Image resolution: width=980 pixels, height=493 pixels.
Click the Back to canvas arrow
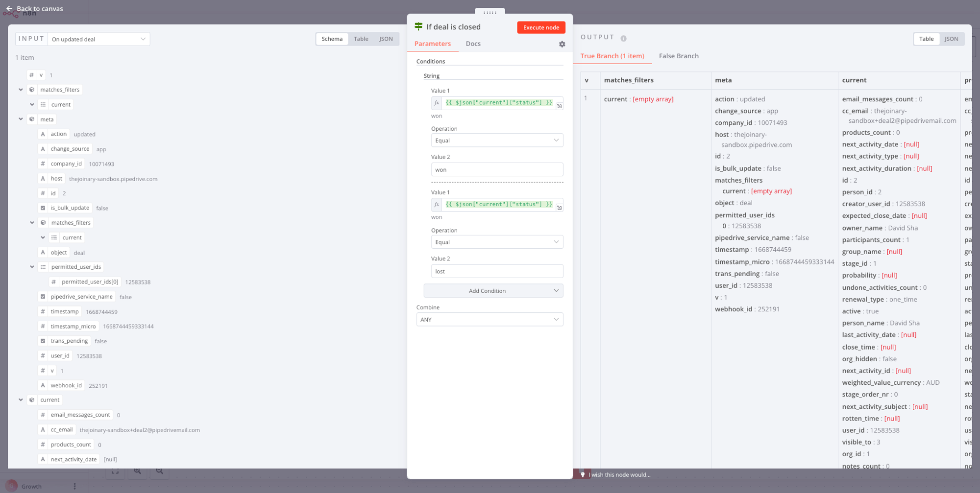9,8
